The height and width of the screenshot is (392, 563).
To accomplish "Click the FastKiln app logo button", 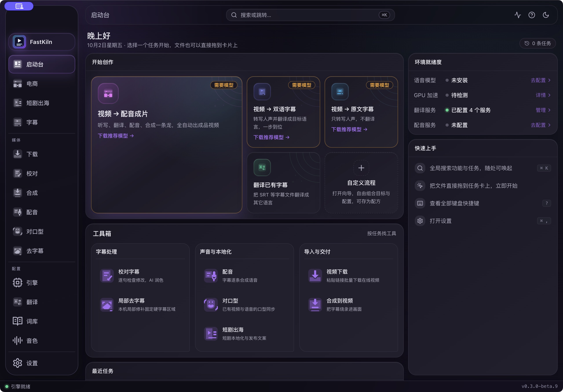I will pyautogui.click(x=42, y=42).
